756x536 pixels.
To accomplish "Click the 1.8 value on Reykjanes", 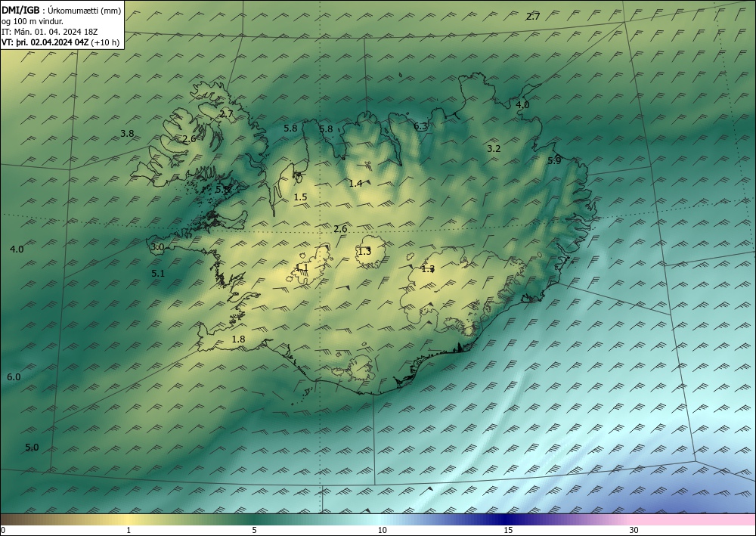I will click(238, 339).
